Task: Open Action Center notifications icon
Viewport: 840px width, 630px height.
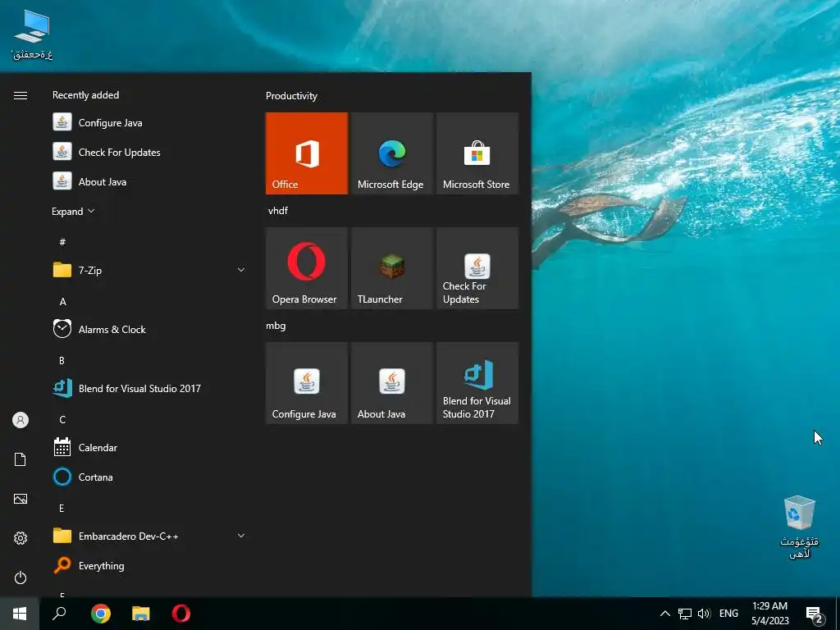Action: coord(815,614)
